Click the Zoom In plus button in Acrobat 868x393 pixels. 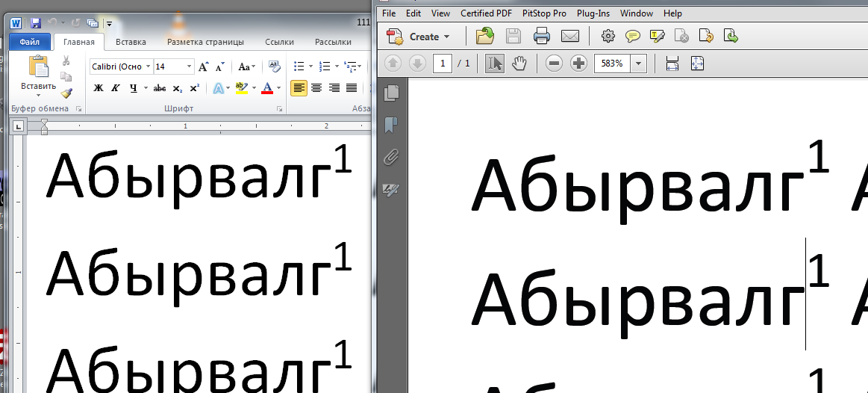(x=578, y=64)
